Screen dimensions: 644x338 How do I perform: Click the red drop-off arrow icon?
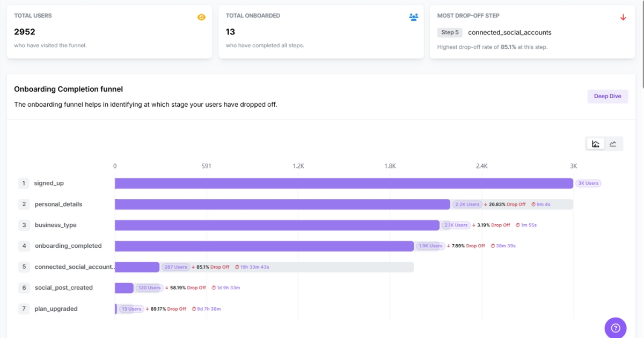(623, 17)
